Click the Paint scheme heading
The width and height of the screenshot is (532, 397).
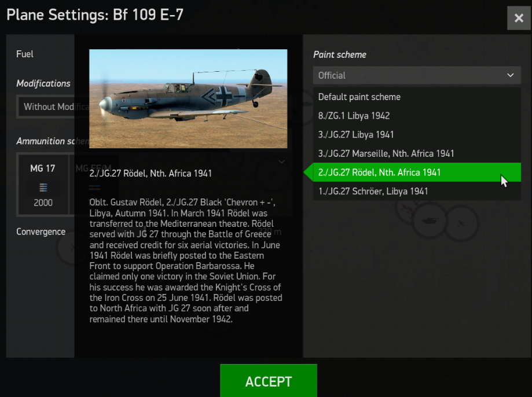point(339,54)
